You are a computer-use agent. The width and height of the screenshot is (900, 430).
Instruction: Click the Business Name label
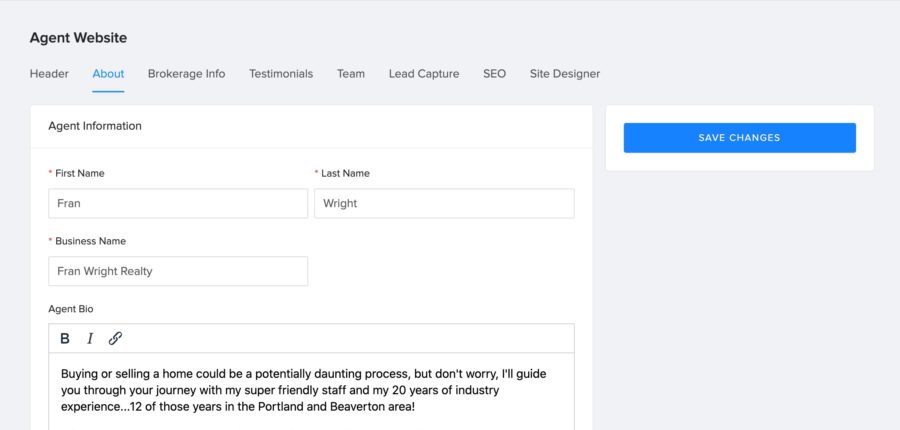click(90, 241)
